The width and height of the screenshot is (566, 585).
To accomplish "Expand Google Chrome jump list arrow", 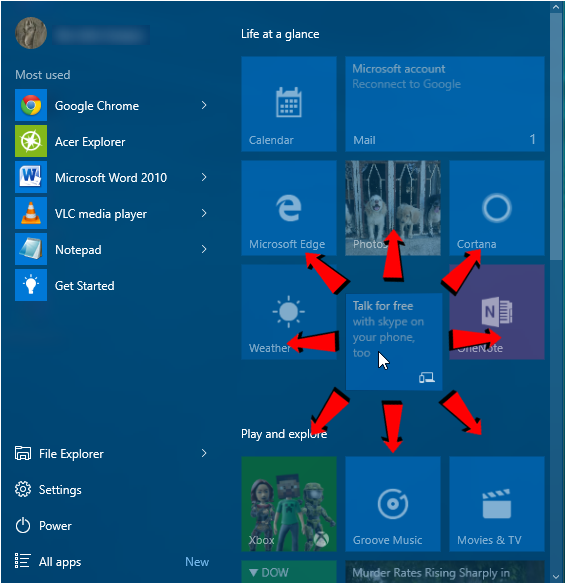I will tap(204, 105).
